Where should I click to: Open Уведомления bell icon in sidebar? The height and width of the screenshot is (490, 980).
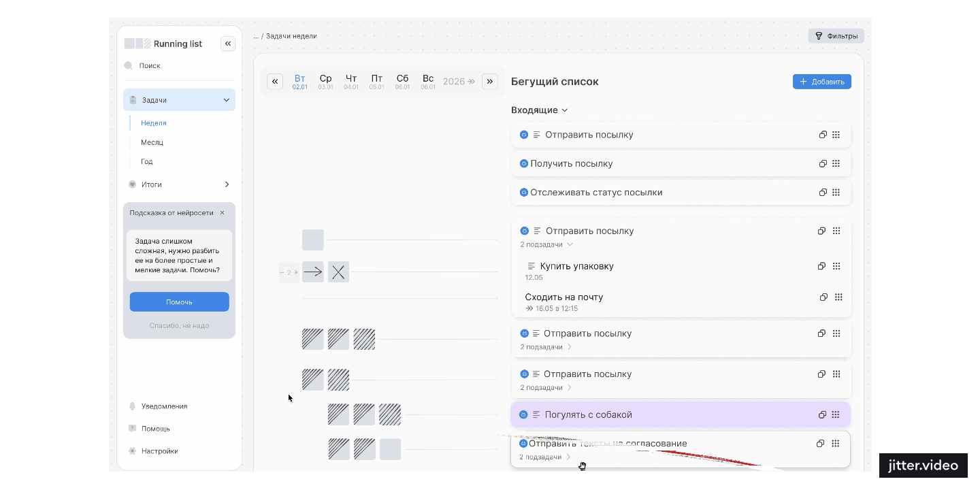(133, 406)
